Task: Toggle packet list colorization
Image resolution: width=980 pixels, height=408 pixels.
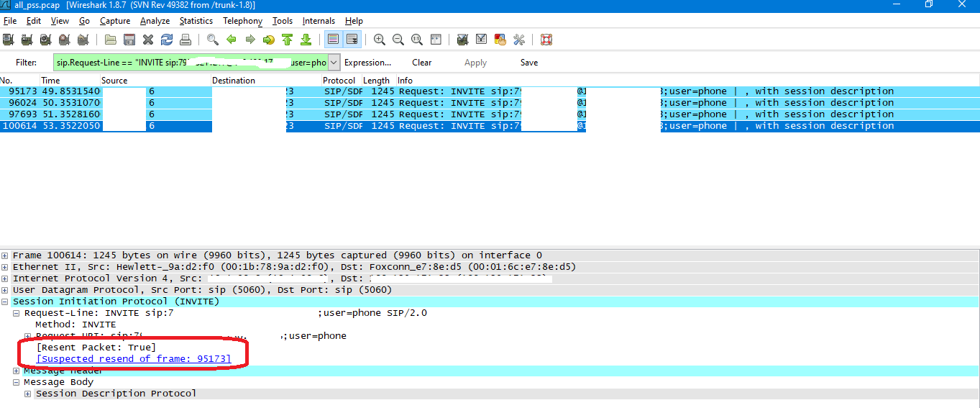Action: [334, 40]
